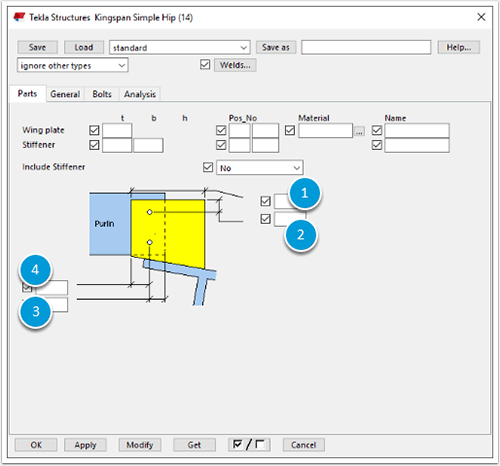This screenshot has width=500, height=466.
Task: Open Help button
Action: click(459, 47)
